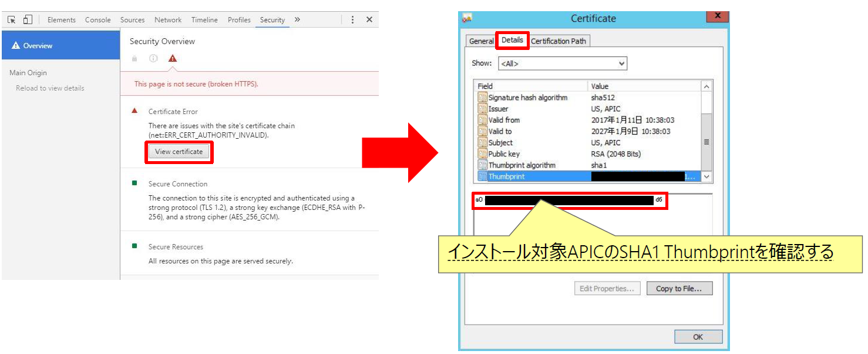The width and height of the screenshot is (868, 354).
Task: Click the info circle icon in Security Overview
Action: (x=153, y=58)
